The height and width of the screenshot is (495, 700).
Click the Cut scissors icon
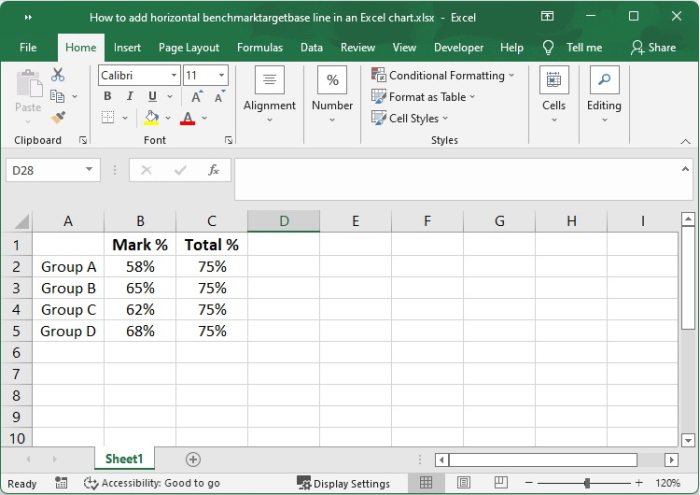pos(58,75)
